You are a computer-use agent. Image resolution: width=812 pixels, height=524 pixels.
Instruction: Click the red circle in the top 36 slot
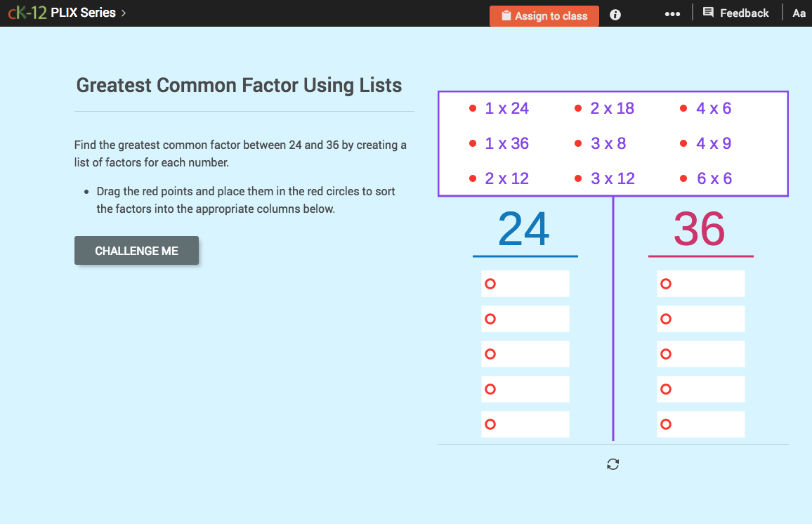tap(664, 283)
